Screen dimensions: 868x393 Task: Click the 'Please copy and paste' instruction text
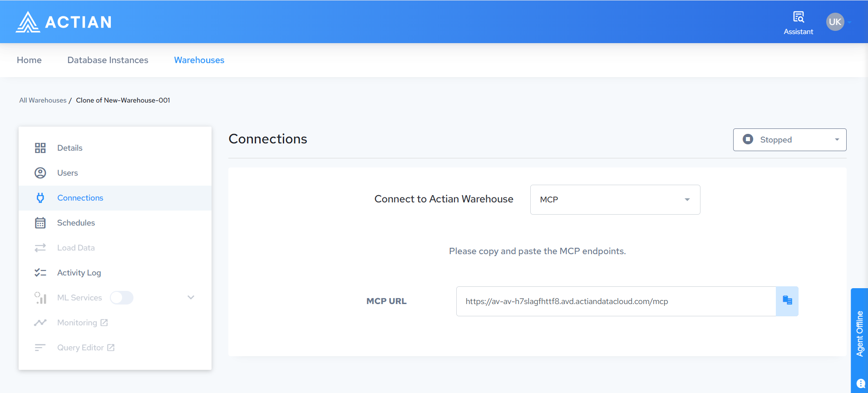click(537, 251)
